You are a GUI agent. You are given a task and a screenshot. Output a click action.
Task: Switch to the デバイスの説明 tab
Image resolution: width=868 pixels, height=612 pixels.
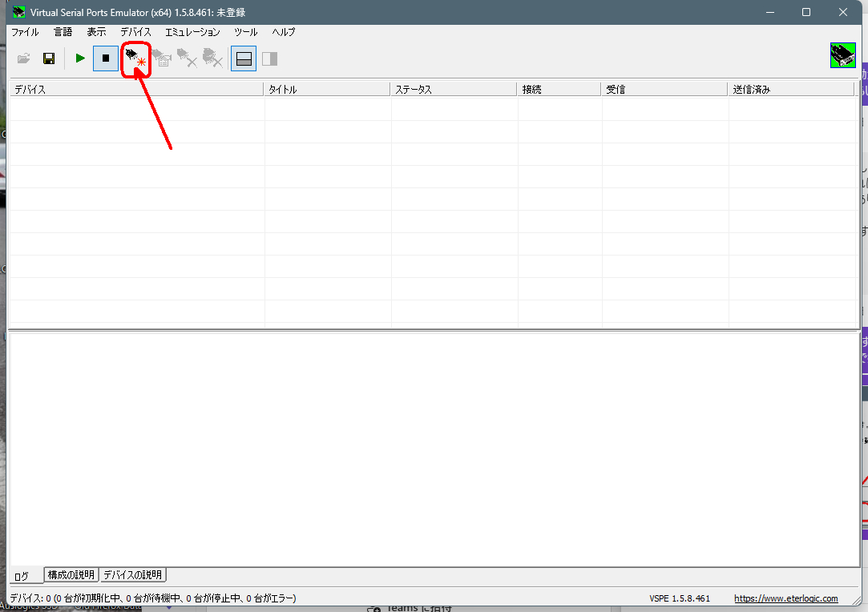(x=133, y=575)
